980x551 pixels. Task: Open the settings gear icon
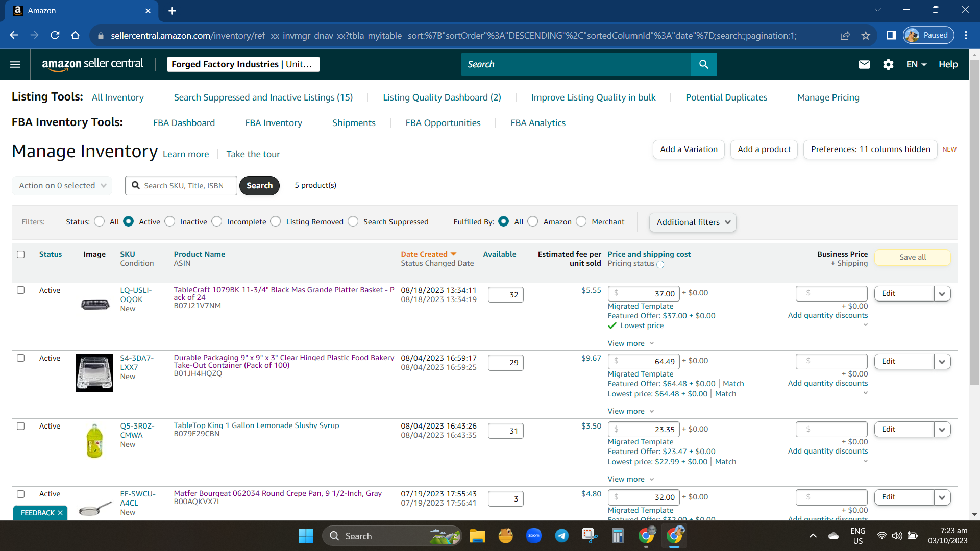(x=888, y=64)
